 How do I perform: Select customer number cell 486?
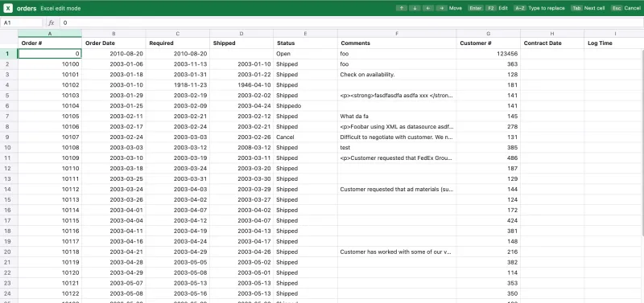pyautogui.click(x=489, y=158)
